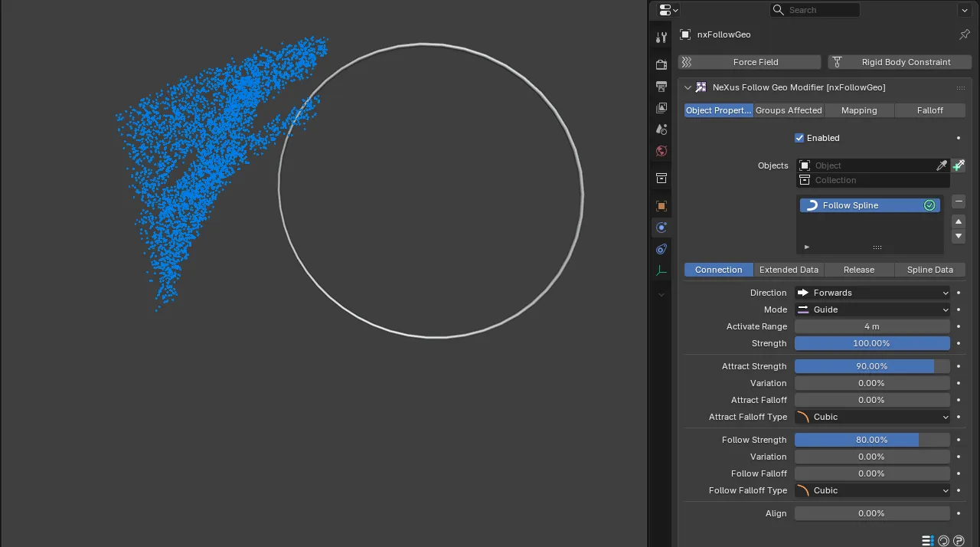Select the Connection tab
Screen dimensions: 980x547
718,270
